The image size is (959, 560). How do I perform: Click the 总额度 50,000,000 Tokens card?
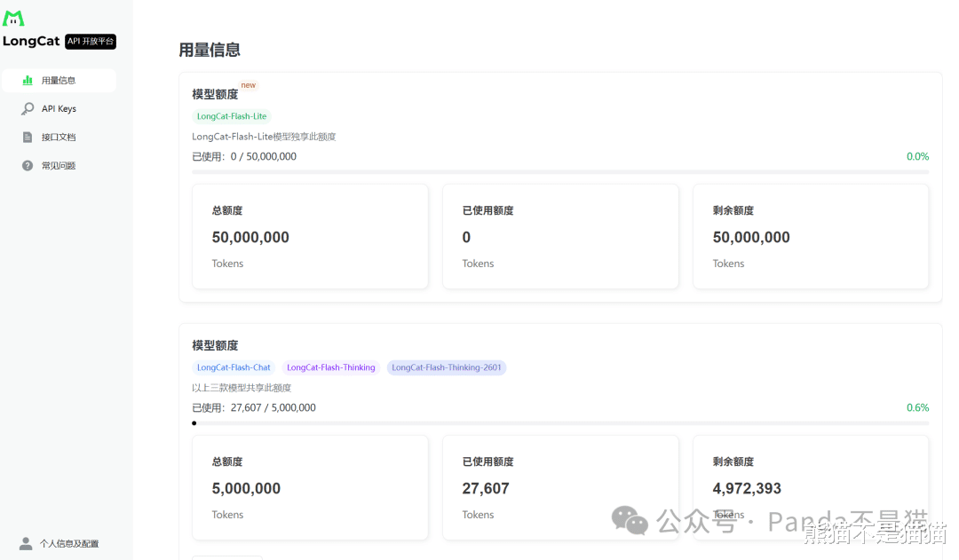click(x=310, y=237)
